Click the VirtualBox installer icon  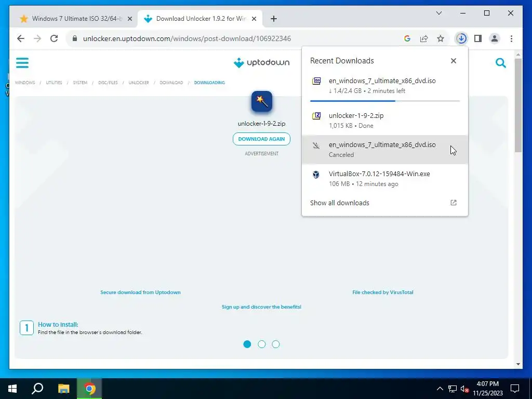click(x=316, y=175)
